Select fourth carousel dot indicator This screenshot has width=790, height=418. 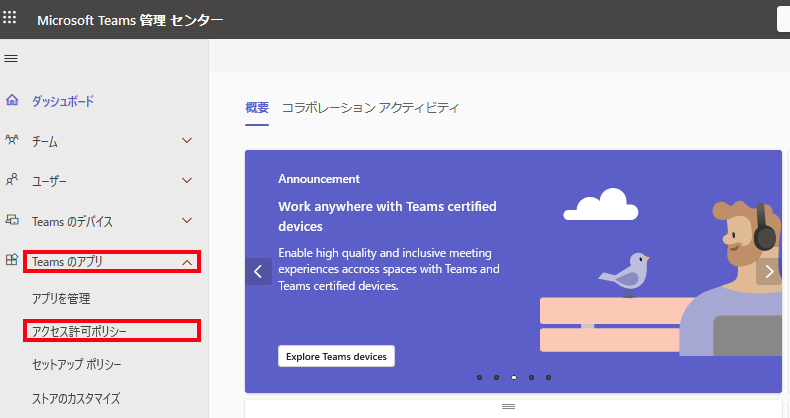pos(532,377)
